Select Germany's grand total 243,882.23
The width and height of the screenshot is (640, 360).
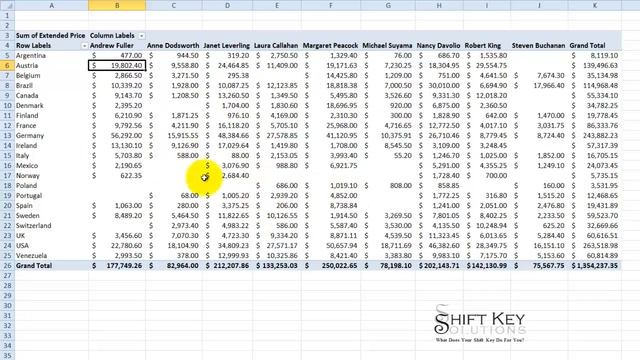click(595, 136)
